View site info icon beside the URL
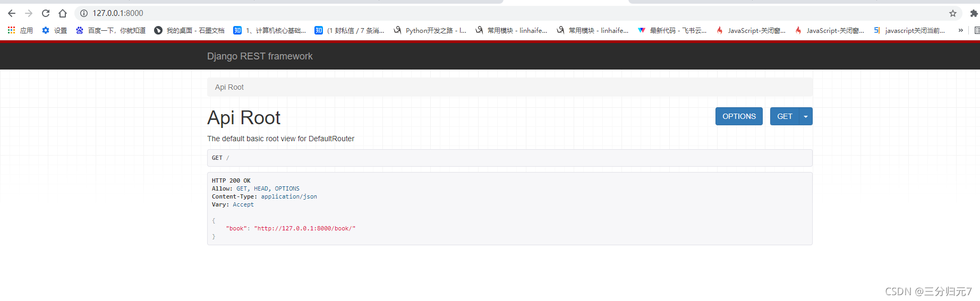The height and width of the screenshot is (301, 980). click(x=84, y=13)
